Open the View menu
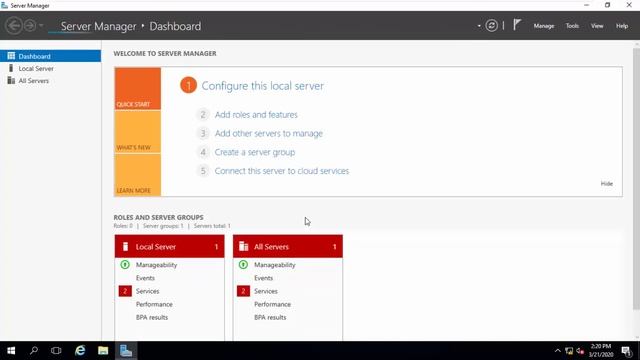This screenshot has width=640, height=360. (x=597, y=26)
